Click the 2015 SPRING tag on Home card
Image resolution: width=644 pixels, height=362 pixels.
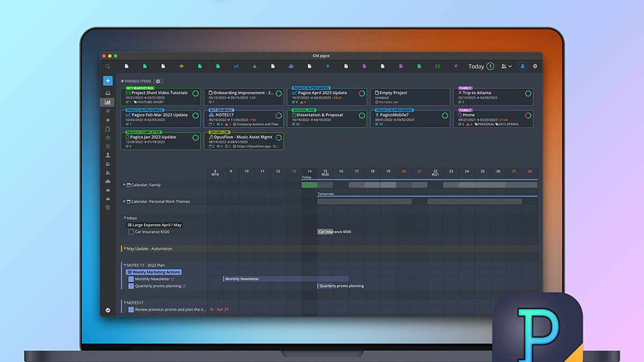click(x=508, y=124)
